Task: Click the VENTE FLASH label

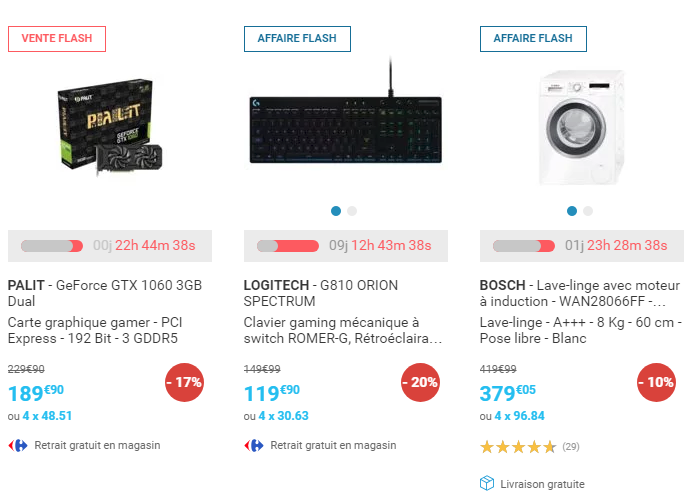Action: tap(57, 39)
